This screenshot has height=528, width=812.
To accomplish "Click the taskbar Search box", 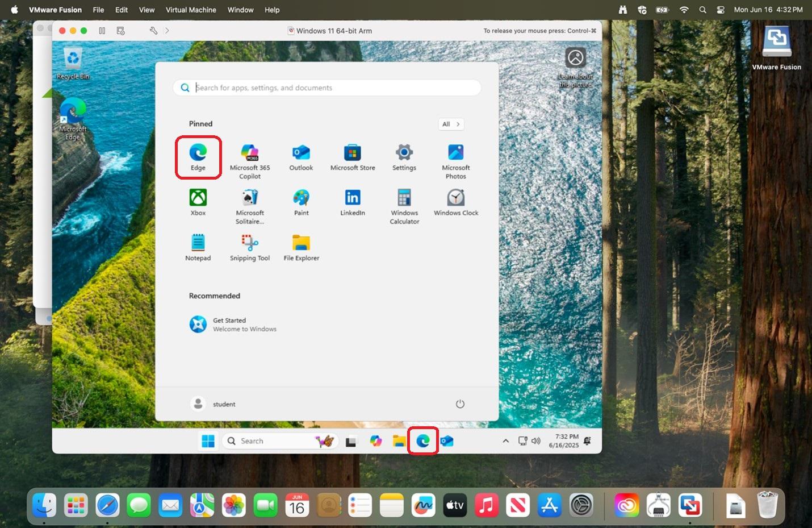I will [x=281, y=441].
